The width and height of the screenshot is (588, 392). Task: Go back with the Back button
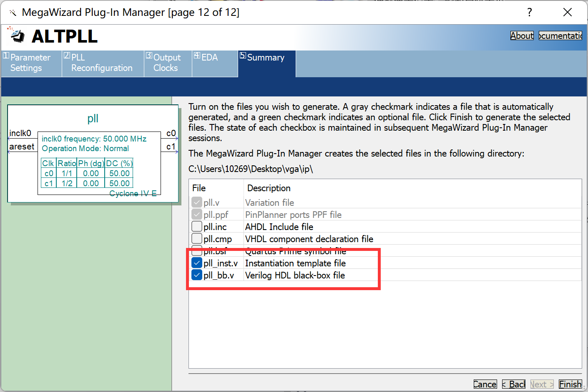514,384
